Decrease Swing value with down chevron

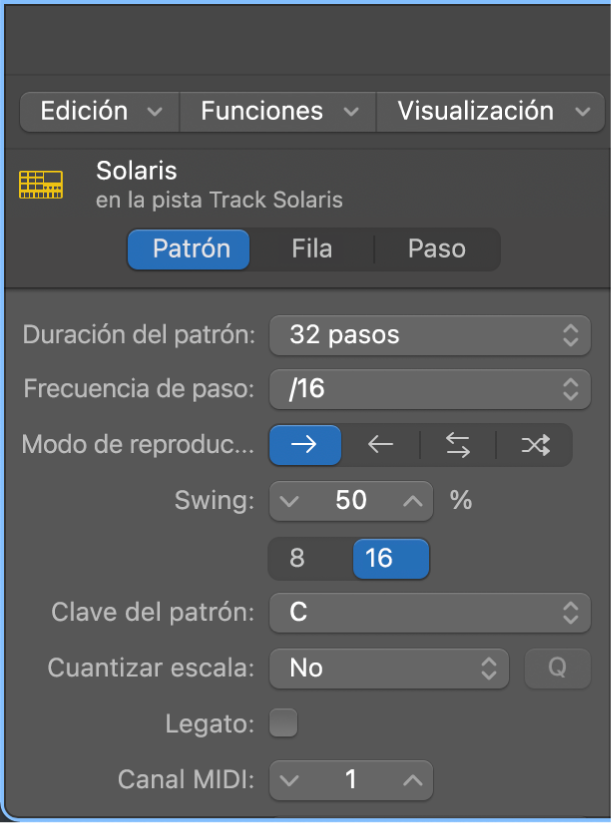(x=290, y=501)
